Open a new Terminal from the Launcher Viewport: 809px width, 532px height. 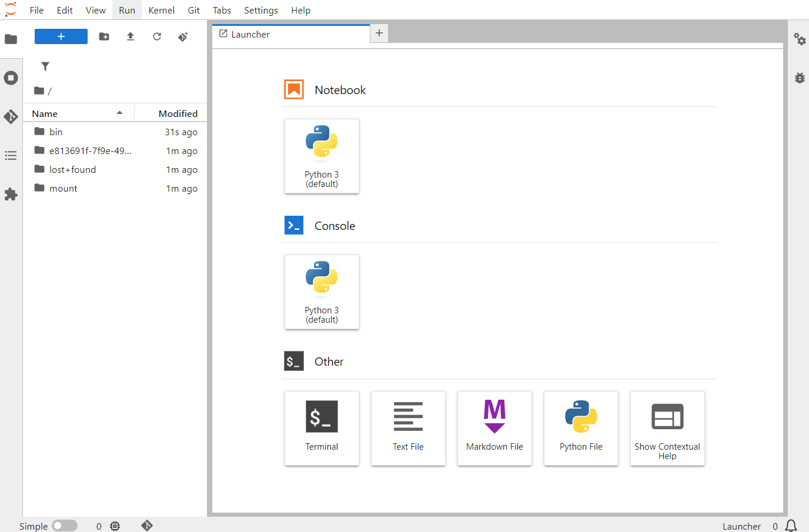pyautogui.click(x=322, y=428)
